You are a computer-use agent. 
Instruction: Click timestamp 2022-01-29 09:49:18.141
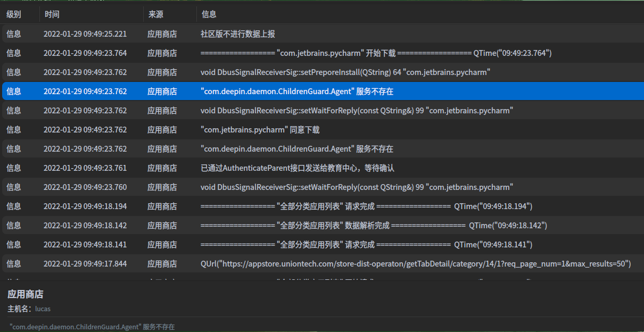[x=85, y=245]
